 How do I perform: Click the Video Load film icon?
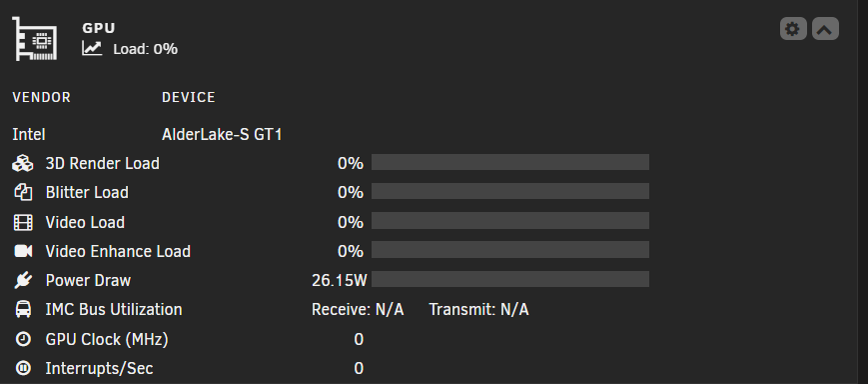[x=23, y=222]
